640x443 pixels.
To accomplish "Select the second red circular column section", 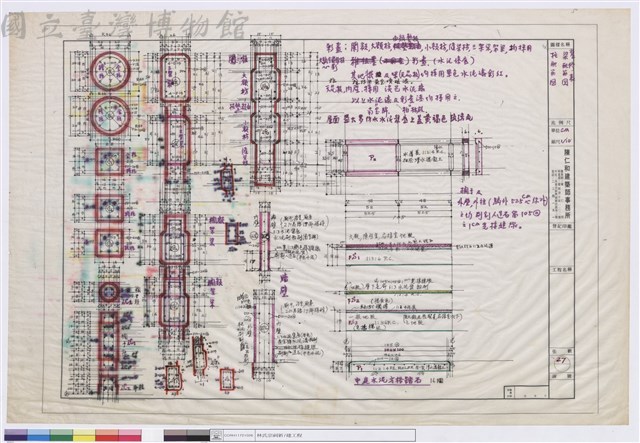I will click(x=110, y=116).
